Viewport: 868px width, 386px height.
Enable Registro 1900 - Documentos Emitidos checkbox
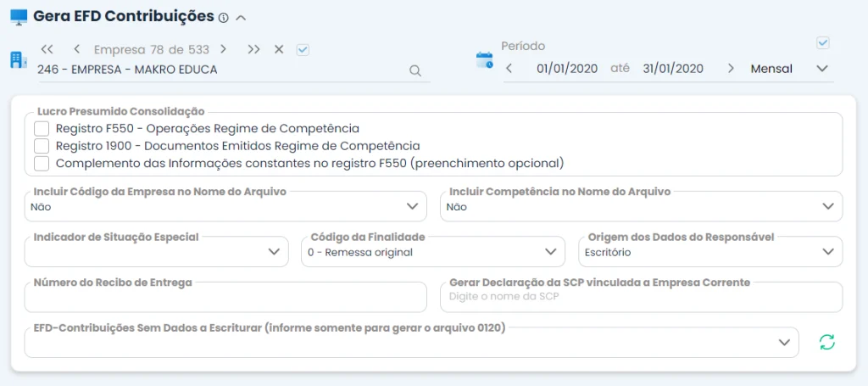42,146
